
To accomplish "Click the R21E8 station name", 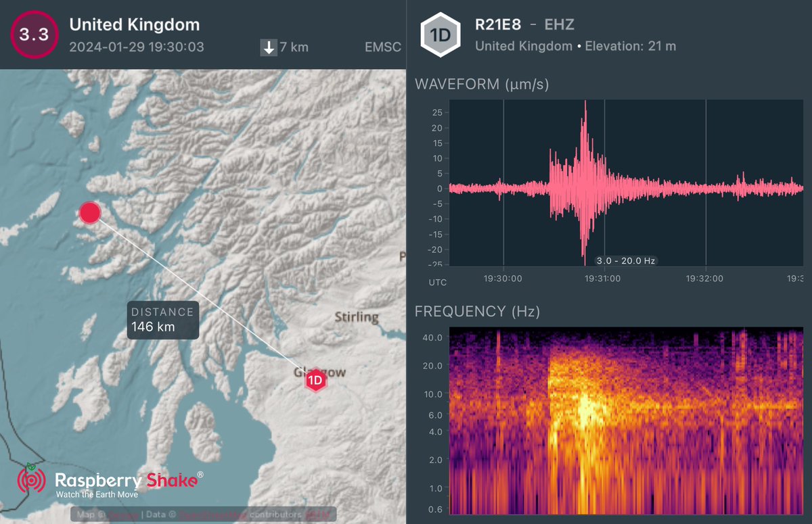I will [497, 26].
